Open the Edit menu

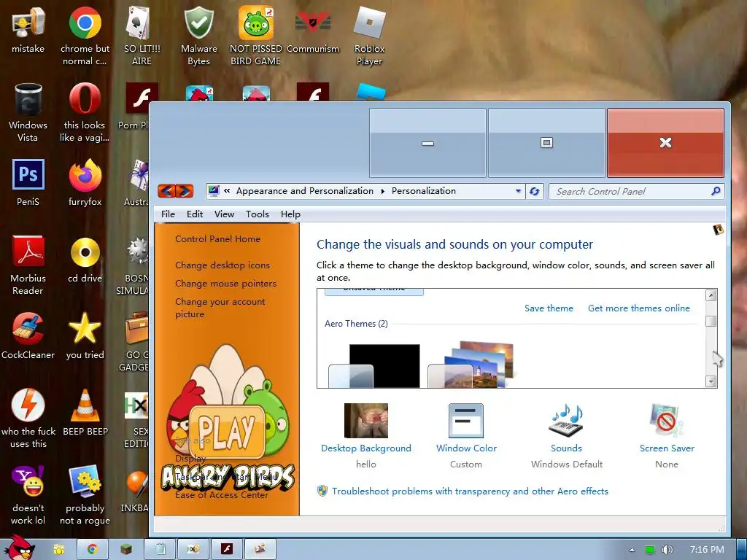195,214
